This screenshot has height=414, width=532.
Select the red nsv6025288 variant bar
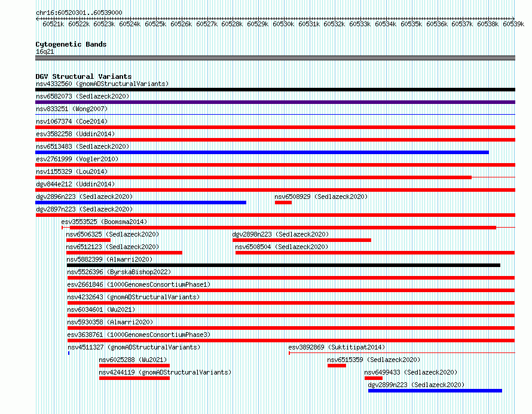pos(134,366)
